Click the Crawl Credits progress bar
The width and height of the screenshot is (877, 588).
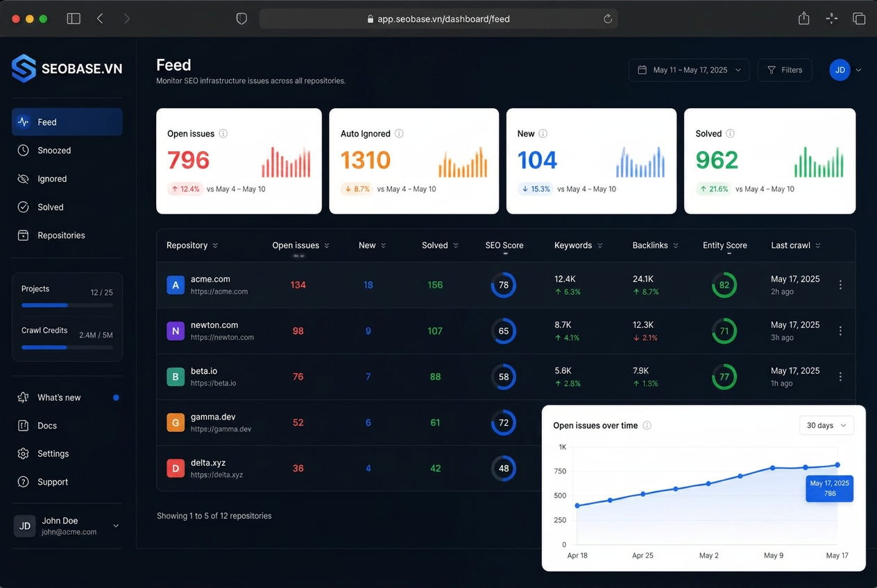pos(67,347)
